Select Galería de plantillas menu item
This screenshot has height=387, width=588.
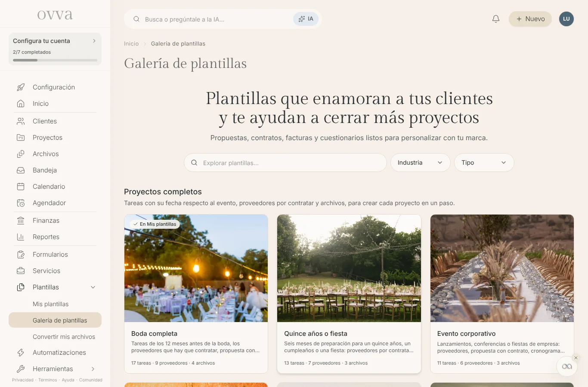(55, 320)
